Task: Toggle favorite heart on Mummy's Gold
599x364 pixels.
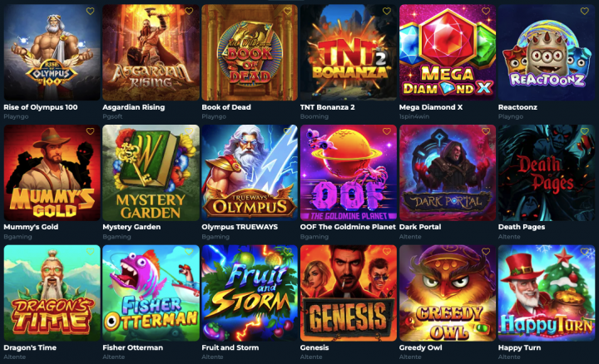Action: 90,131
